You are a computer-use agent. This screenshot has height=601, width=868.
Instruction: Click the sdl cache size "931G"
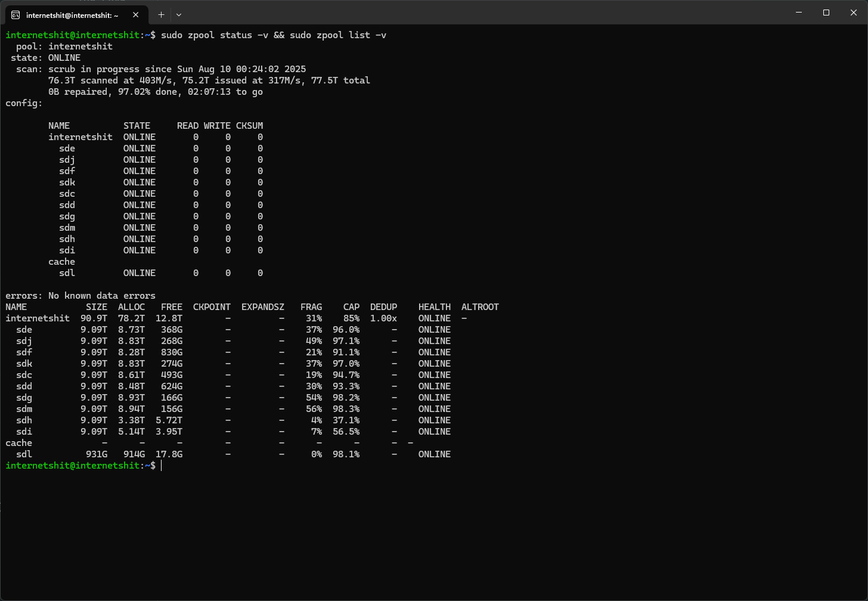click(97, 454)
